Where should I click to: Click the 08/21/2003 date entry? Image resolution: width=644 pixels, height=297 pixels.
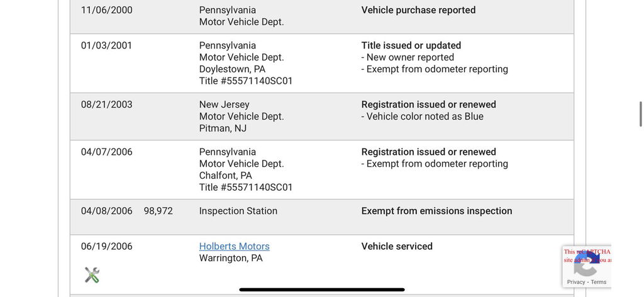pyautogui.click(x=107, y=104)
